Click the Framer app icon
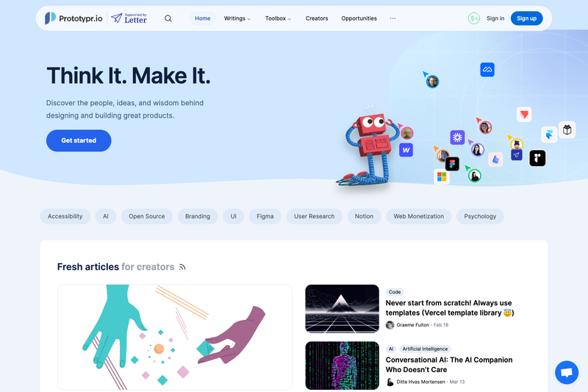The height and width of the screenshot is (392, 588). coord(549,135)
